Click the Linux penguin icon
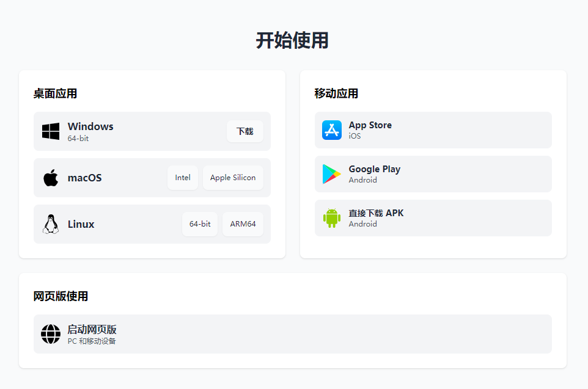Screen dimensions: 588x389 click(51, 224)
